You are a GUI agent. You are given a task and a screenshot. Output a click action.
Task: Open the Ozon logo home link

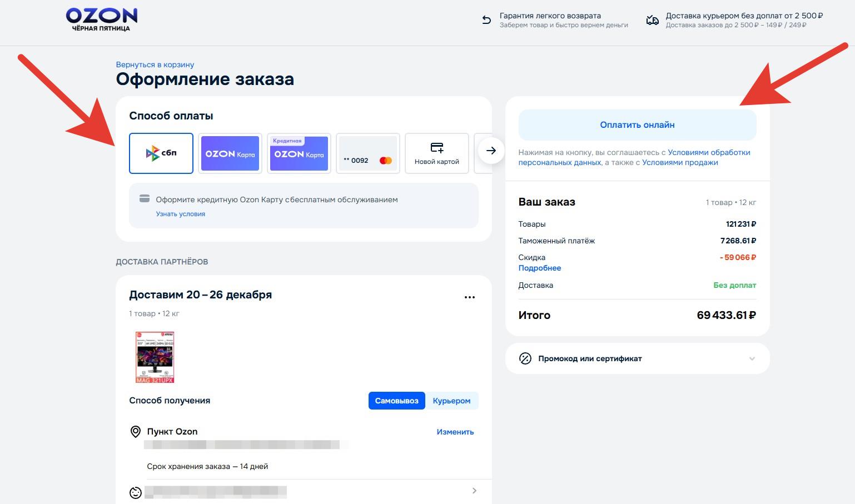(x=101, y=19)
